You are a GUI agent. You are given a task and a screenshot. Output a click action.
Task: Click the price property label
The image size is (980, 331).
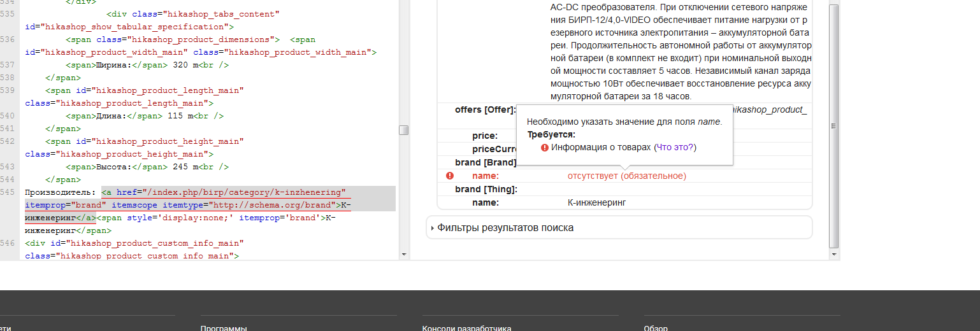click(x=484, y=136)
